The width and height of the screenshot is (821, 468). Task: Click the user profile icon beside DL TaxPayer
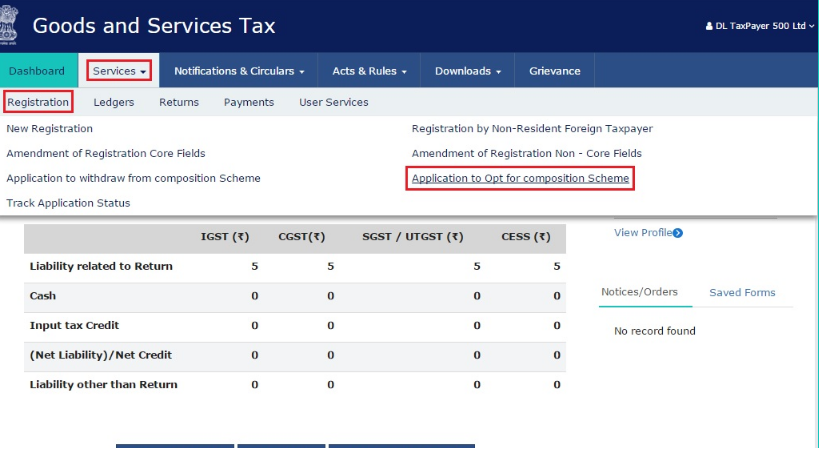coord(708,26)
